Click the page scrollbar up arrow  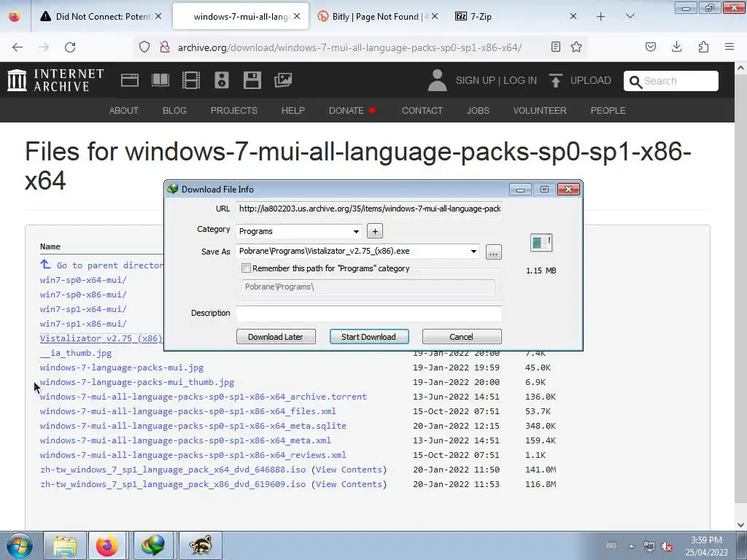pyautogui.click(x=740, y=68)
